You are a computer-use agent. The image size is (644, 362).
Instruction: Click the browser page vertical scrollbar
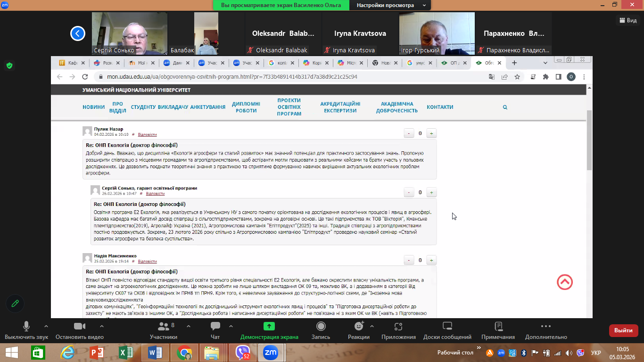point(589,141)
